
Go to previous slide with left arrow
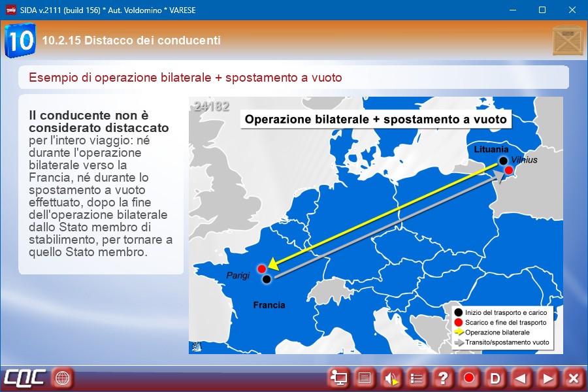point(521,378)
